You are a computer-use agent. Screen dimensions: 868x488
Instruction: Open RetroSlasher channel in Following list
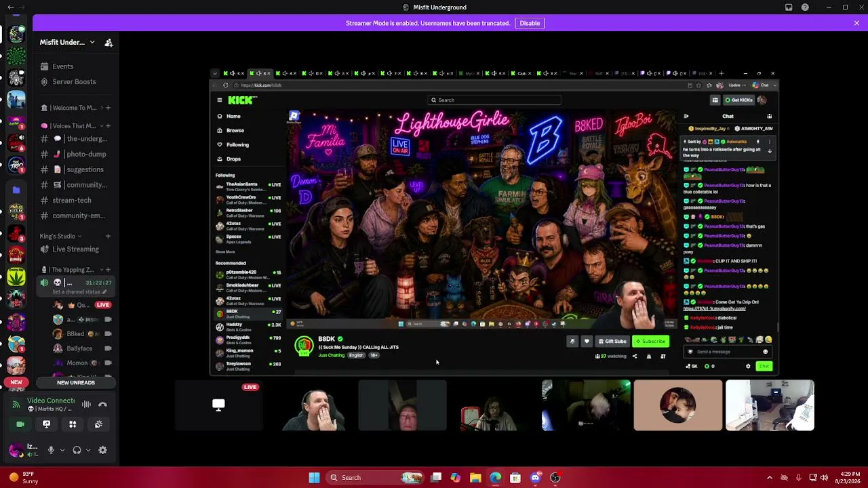click(x=248, y=213)
